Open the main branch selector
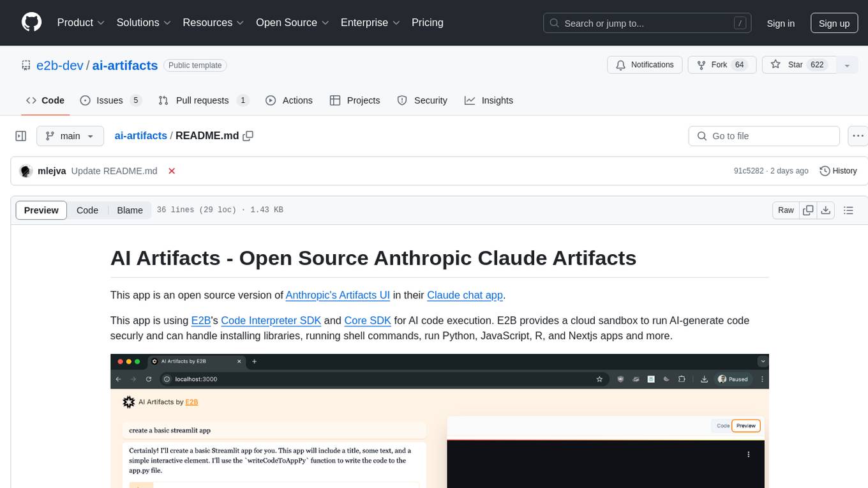The image size is (868, 488). pos(70,136)
